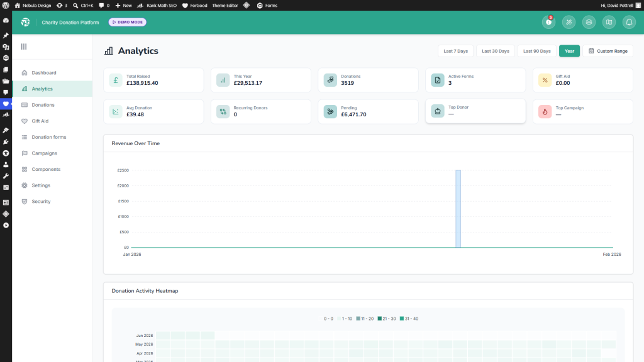The width and height of the screenshot is (644, 362).
Task: Open Tools wrench icon in admin sidebar
Action: coord(6,176)
